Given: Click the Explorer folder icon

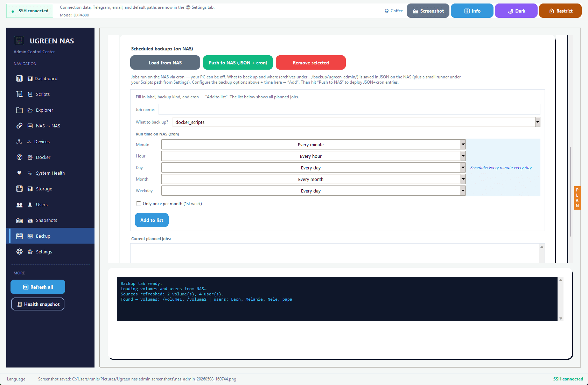Looking at the screenshot, I should tap(20, 110).
